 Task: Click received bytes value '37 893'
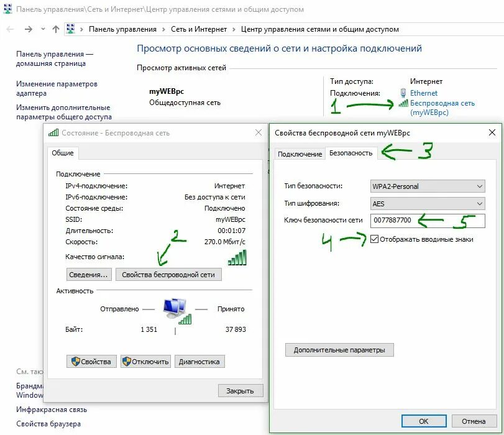(x=236, y=329)
